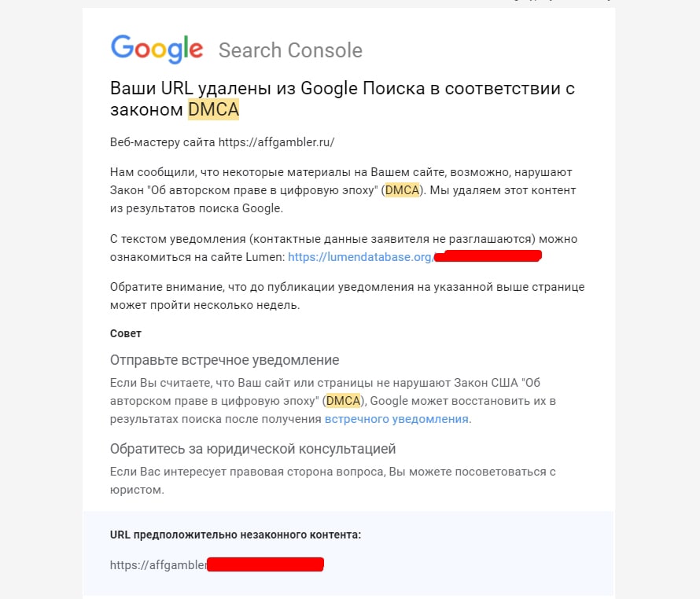Image resolution: width=700 pixels, height=599 pixels.
Task: Click the bold "Совет" label
Action: (126, 333)
